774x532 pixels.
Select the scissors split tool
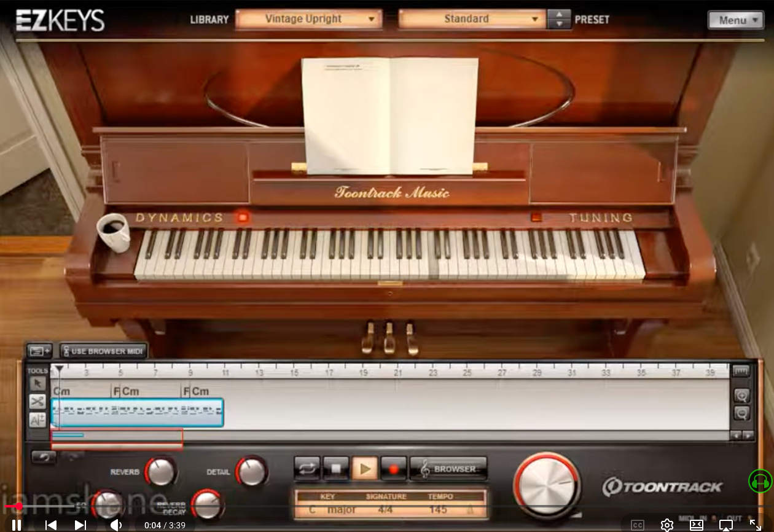click(37, 402)
